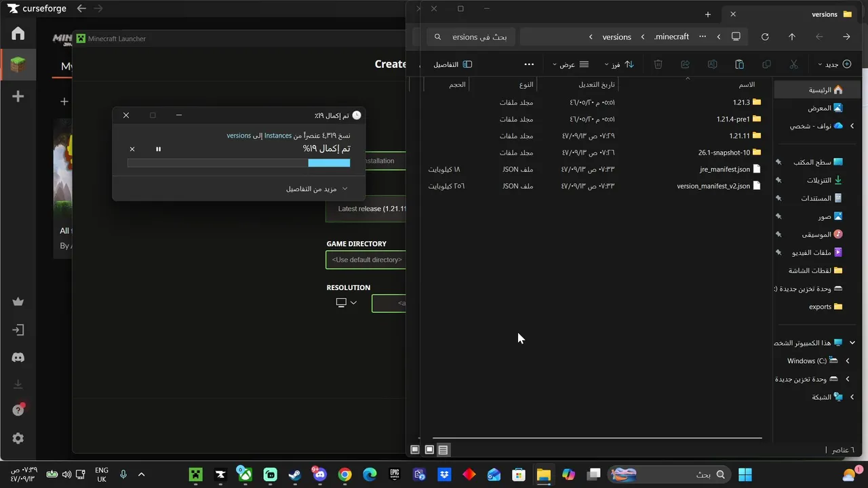Screen dimensions: 868x488
Task: Open Steam from the taskbar
Action: tap(295, 474)
